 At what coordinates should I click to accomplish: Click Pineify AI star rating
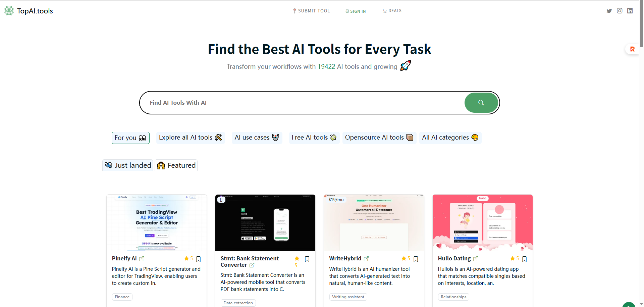click(189, 258)
